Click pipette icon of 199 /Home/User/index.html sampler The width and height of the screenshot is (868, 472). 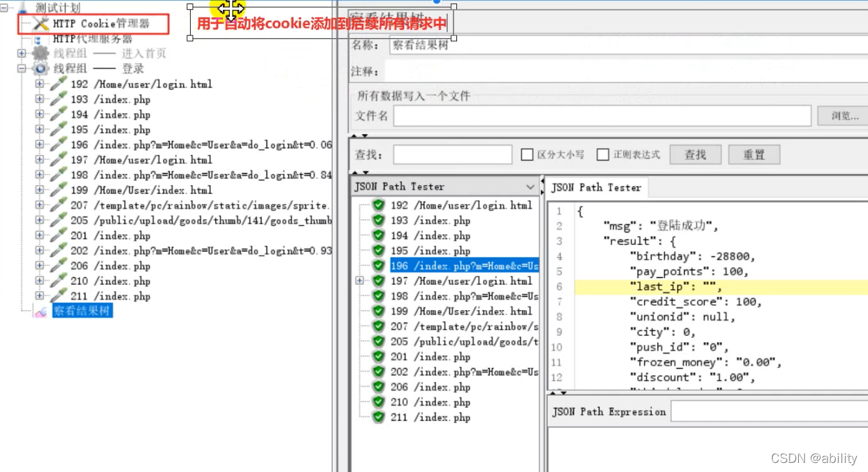[x=59, y=190]
